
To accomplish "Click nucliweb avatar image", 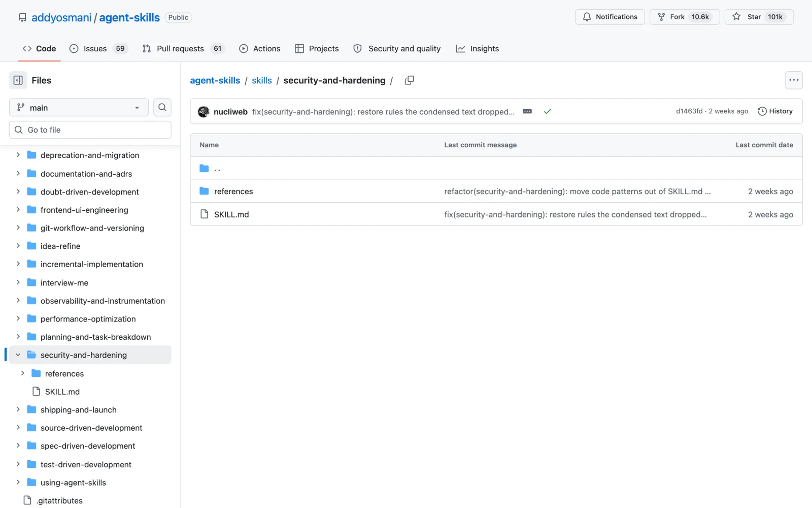I will [204, 112].
